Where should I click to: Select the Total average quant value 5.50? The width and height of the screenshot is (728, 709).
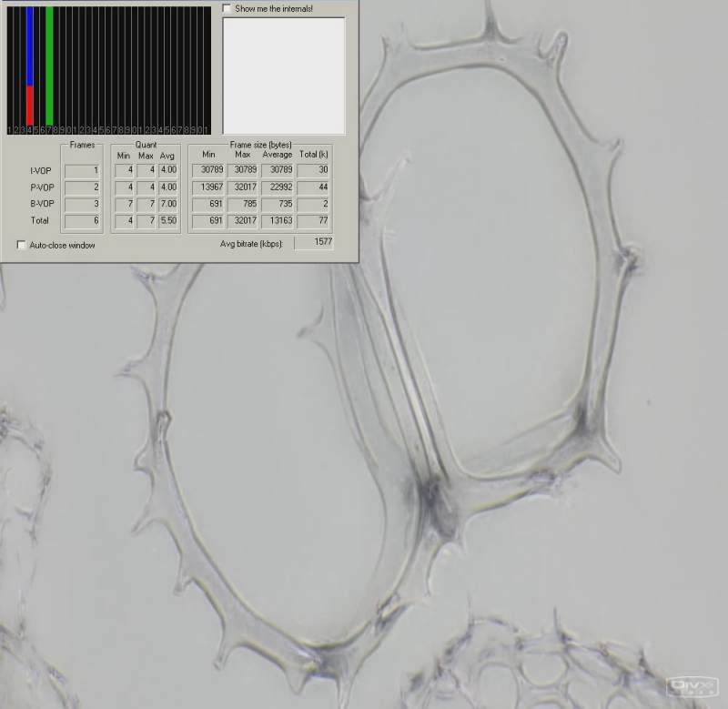[x=168, y=220]
